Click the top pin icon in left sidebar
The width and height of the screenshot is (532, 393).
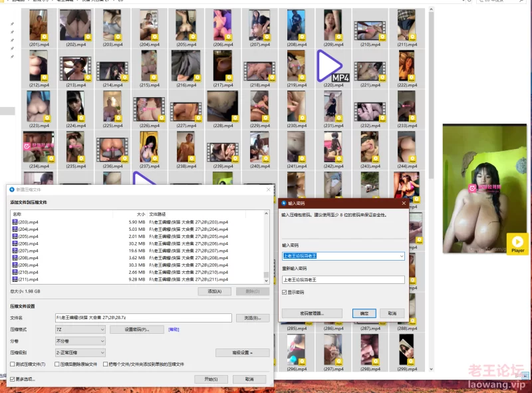tap(12, 24)
